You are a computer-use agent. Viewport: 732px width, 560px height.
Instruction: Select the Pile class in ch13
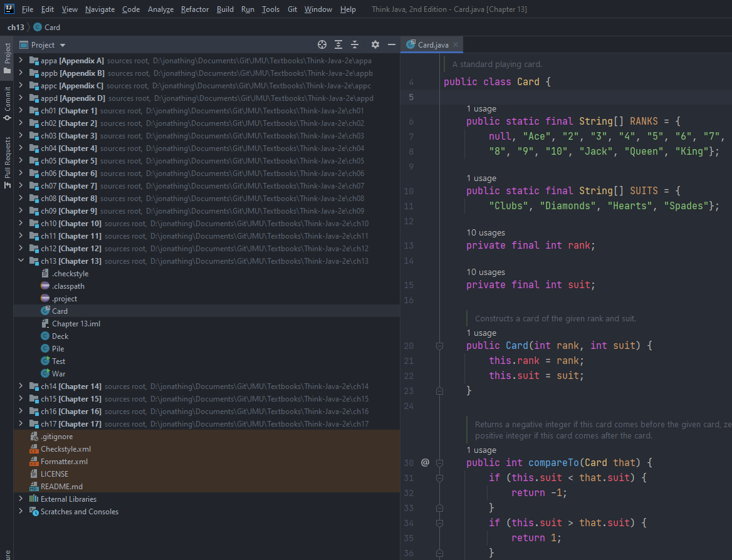(x=58, y=349)
